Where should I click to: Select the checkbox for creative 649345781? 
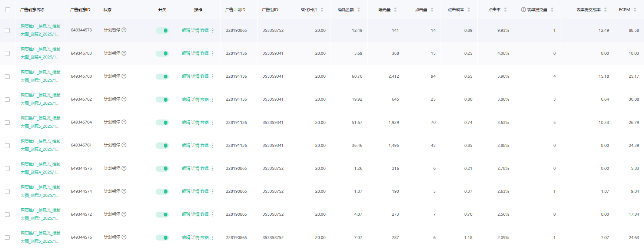(x=7, y=145)
